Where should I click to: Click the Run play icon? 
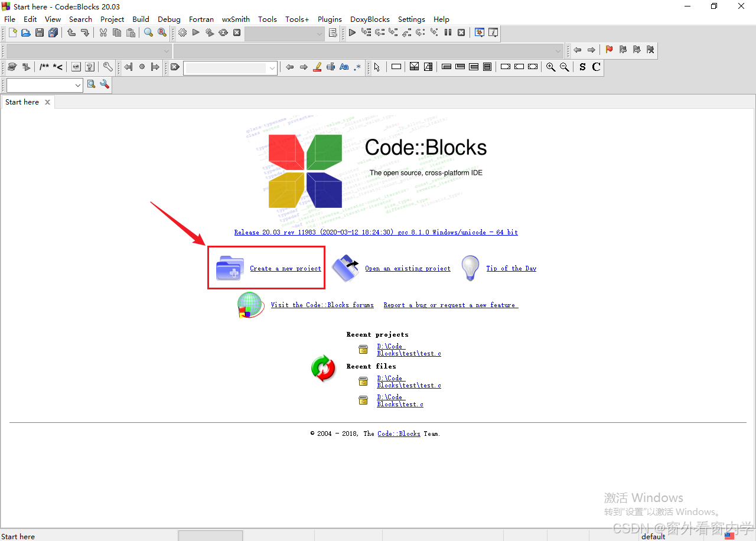(196, 33)
